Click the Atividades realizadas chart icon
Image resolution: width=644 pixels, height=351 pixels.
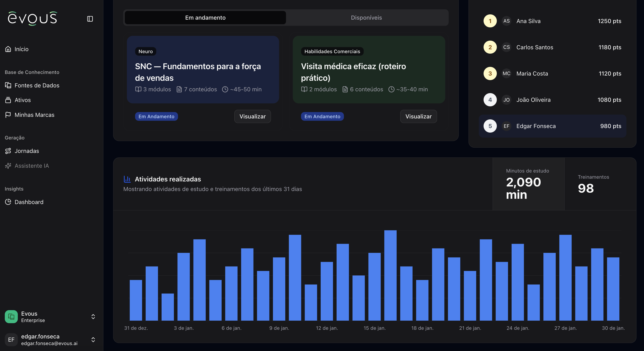coord(128,179)
